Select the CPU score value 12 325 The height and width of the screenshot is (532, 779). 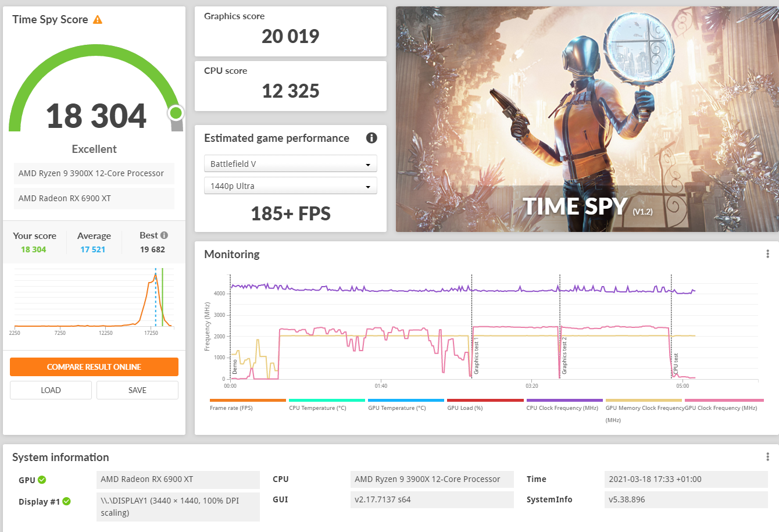tap(290, 91)
